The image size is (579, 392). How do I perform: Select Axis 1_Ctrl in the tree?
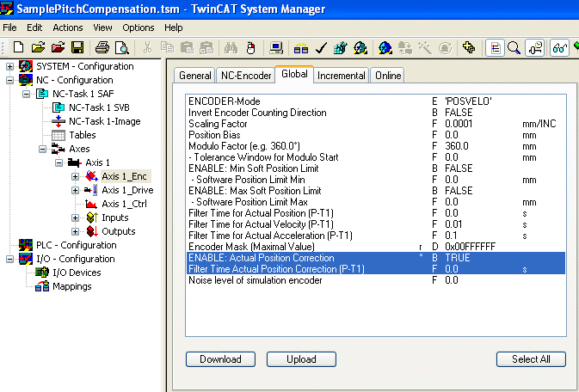point(124,204)
